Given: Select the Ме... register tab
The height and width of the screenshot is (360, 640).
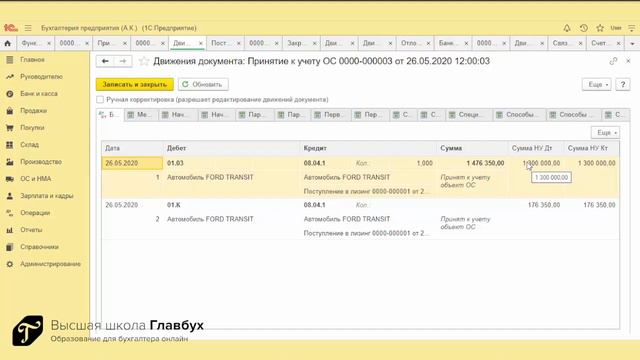Looking at the screenshot, I should [141, 115].
